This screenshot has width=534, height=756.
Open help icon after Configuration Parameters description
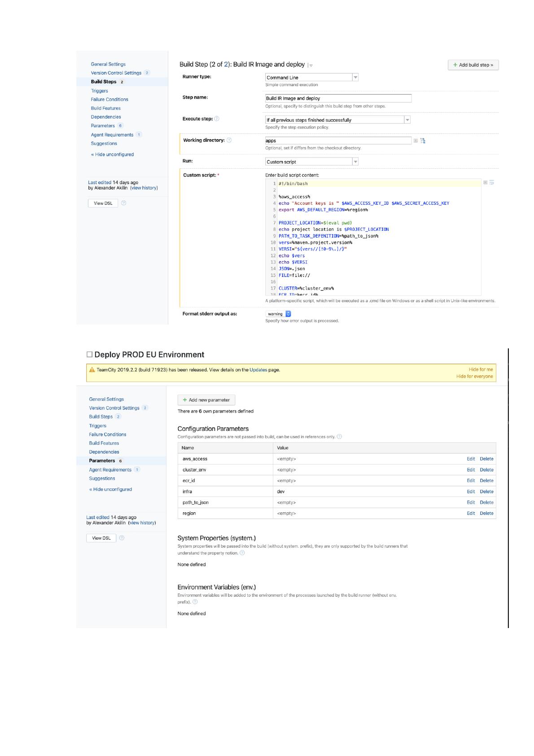[339, 436]
